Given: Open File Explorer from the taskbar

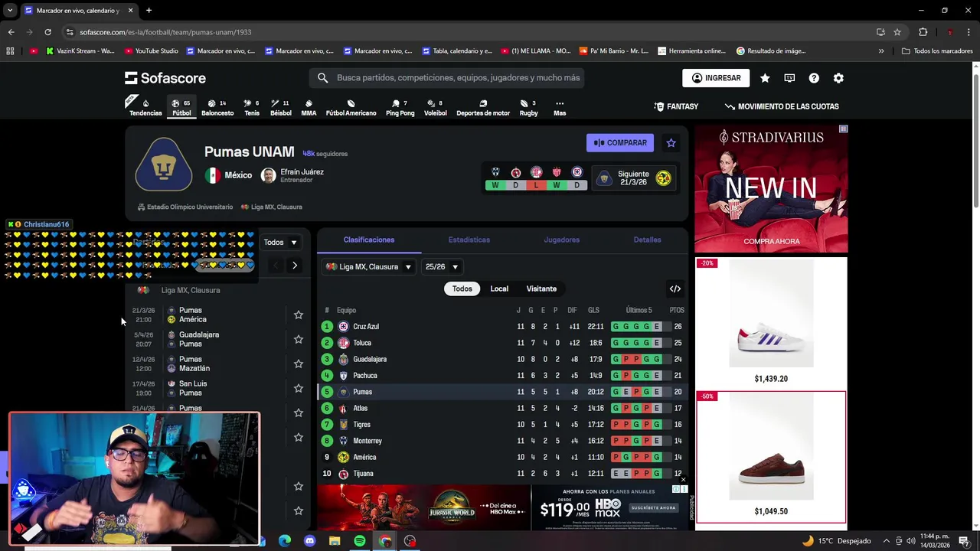Looking at the screenshot, I should coord(335,541).
